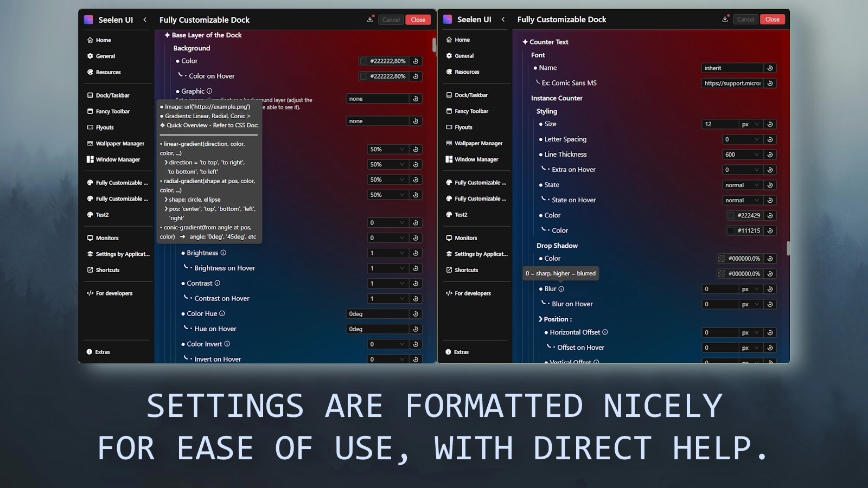Screen dimensions: 868x488
Task: Reset the Blur on Hover value
Action: pyautogui.click(x=770, y=304)
